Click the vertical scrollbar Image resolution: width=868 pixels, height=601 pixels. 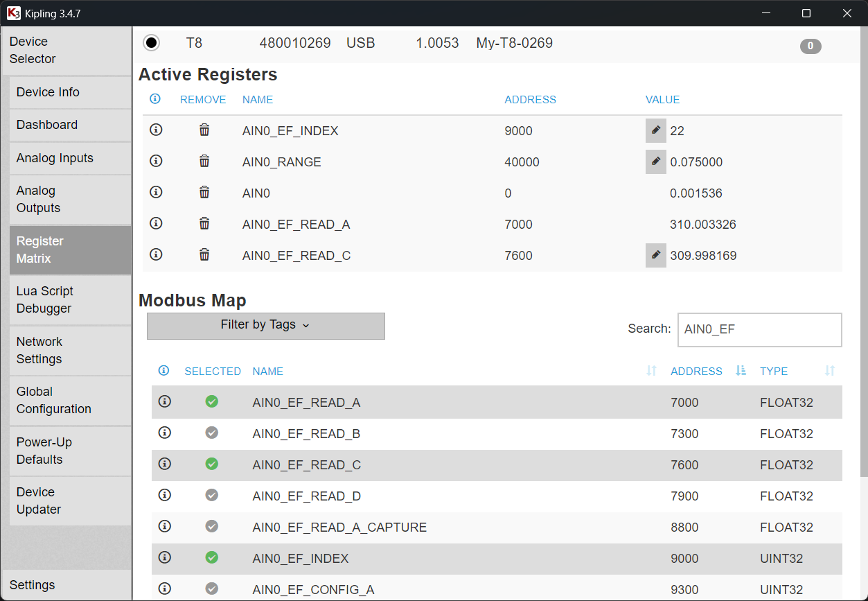point(863,252)
